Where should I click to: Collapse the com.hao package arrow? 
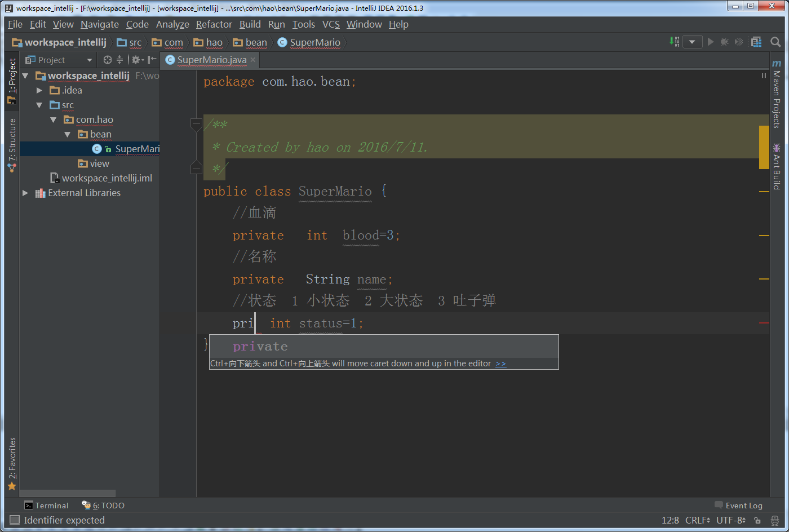53,119
